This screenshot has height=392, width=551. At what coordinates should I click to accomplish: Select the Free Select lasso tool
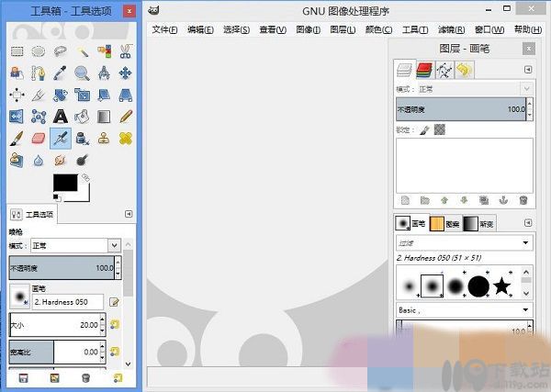(60, 52)
